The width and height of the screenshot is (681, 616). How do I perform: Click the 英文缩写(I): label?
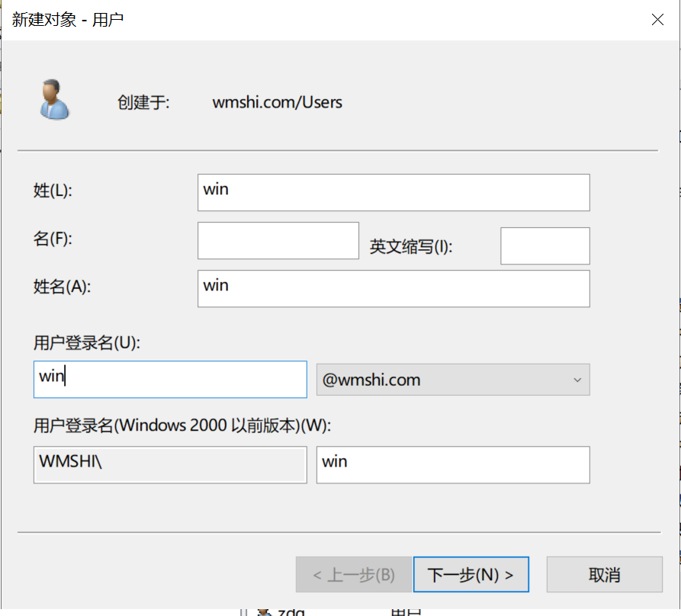pyautogui.click(x=411, y=247)
